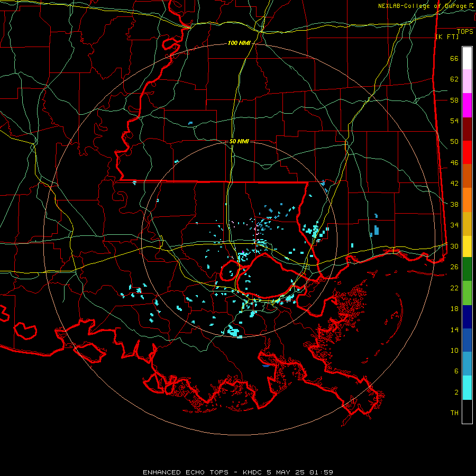476x476 pixels.
Task: Click the cyan legend swatch
Action: click(x=467, y=388)
